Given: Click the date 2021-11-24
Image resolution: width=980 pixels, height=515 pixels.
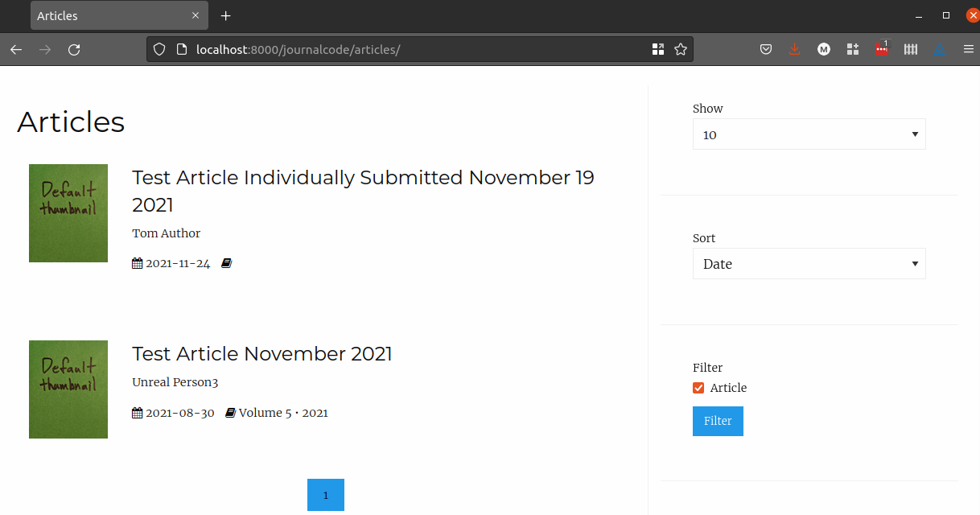Looking at the screenshot, I should (x=178, y=263).
